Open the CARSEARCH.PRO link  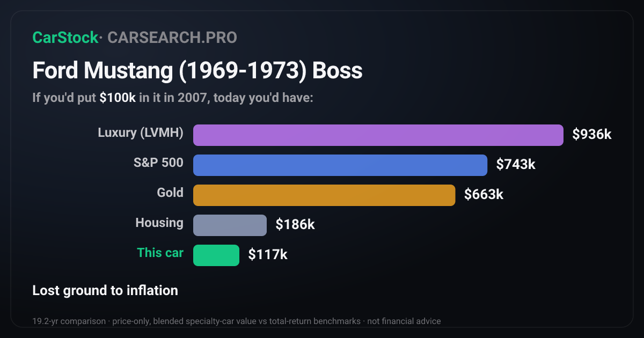pyautogui.click(x=172, y=38)
